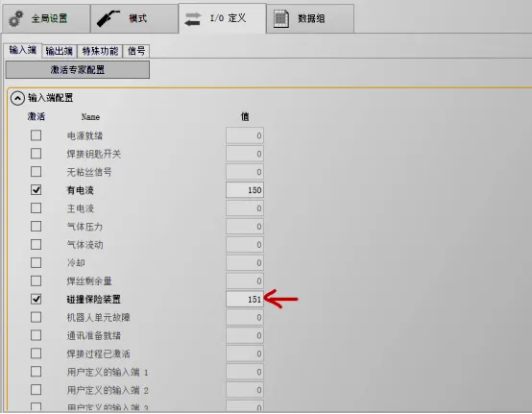The width and height of the screenshot is (532, 414).
Task: Tick the 焊接钥匙开关 checkbox
Action: click(x=36, y=154)
